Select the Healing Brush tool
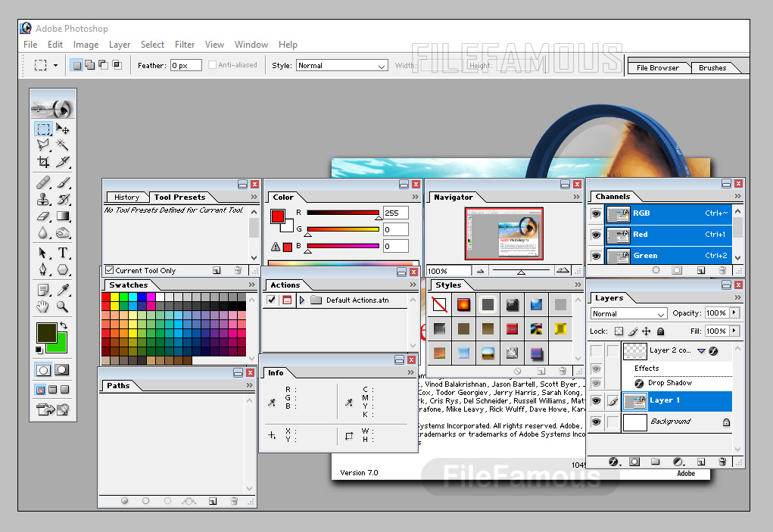Screen dimensions: 773x532 click(x=43, y=182)
